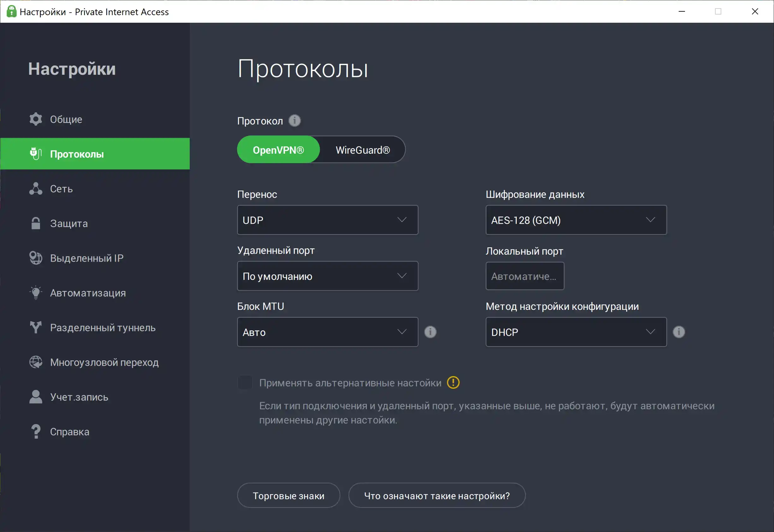Open the Автоматизация section
This screenshot has width=774, height=532.
pos(95,293)
